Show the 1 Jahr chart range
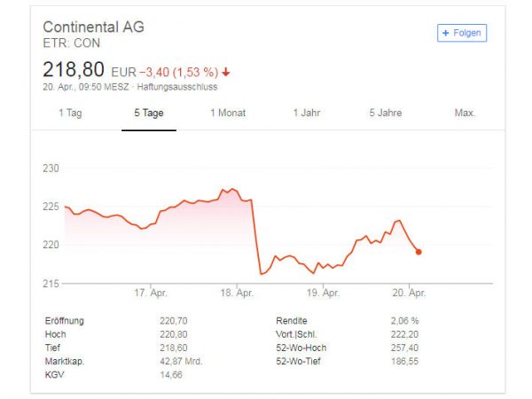The width and height of the screenshot is (532, 399). tap(307, 113)
